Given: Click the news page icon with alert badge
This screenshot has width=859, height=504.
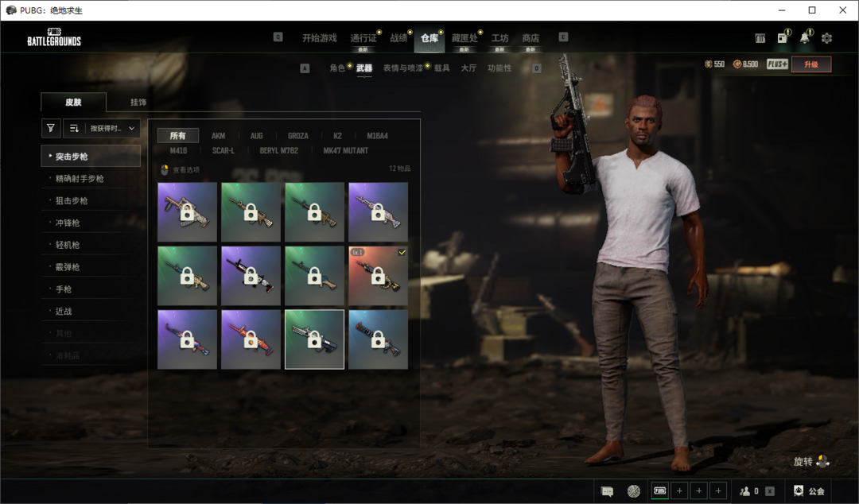Looking at the screenshot, I should (783, 38).
